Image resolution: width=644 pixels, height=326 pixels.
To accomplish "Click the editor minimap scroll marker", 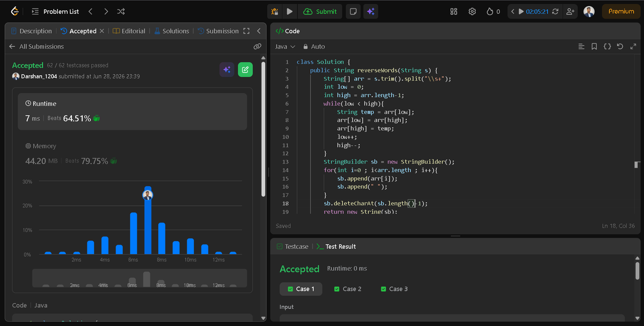I will [x=637, y=165].
